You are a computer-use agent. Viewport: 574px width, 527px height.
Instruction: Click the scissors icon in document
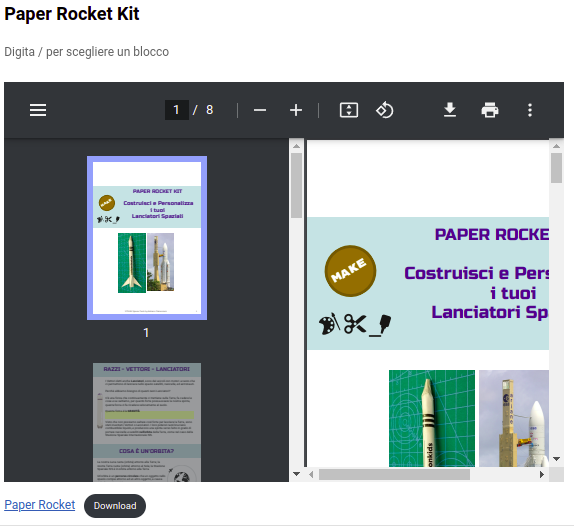pos(355,324)
